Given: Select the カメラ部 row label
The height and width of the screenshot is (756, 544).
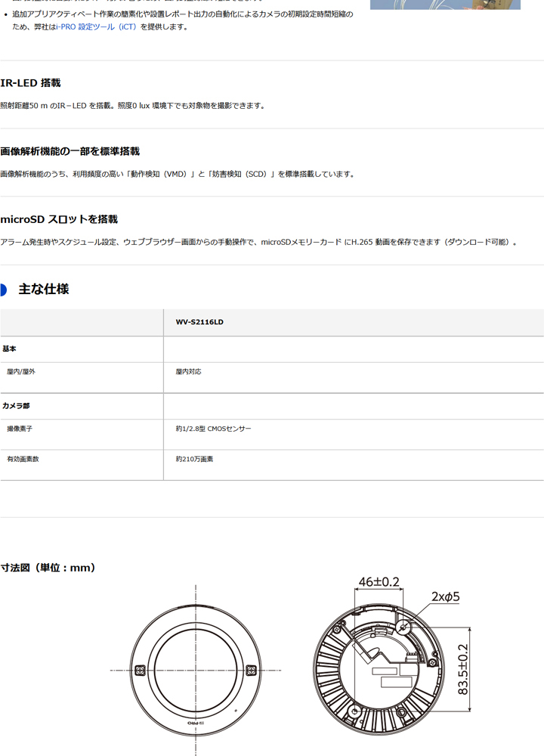Looking at the screenshot, I should 16,406.
